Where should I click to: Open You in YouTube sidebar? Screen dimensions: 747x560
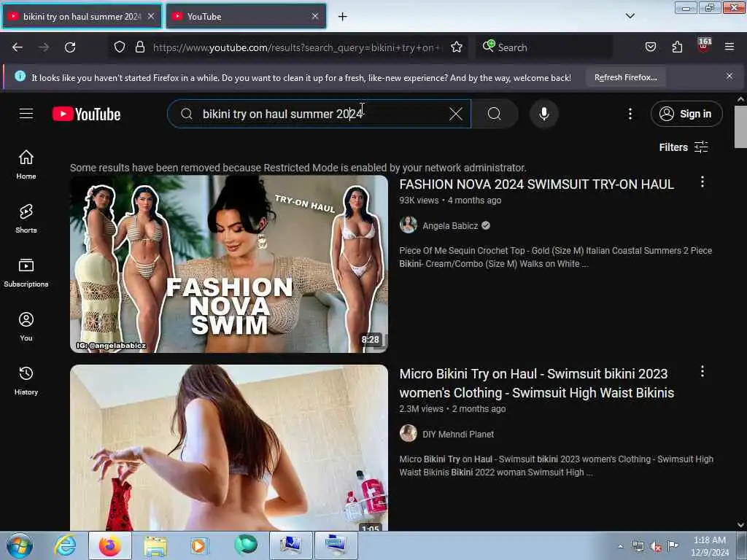(26, 327)
